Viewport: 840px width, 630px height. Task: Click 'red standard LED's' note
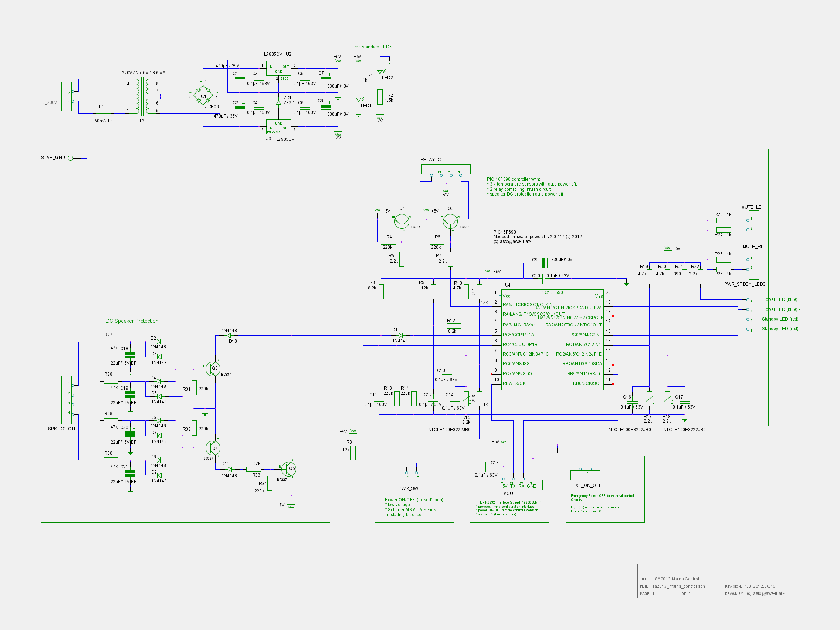tap(374, 47)
